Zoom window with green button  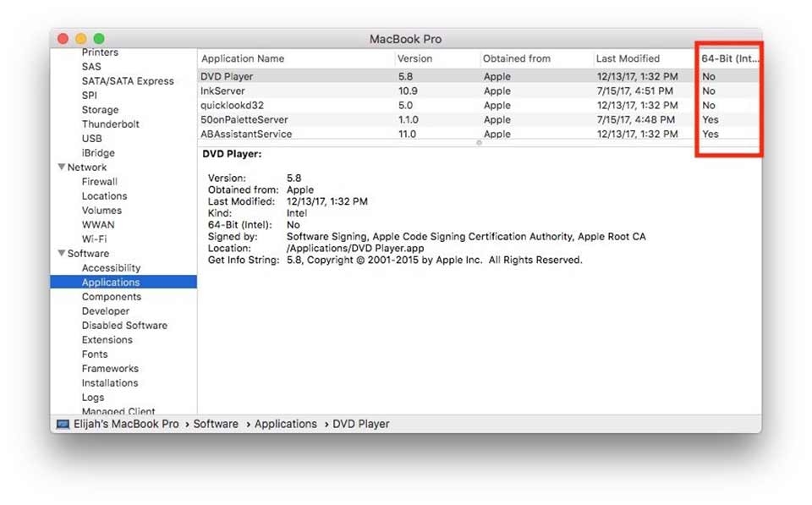[99, 38]
